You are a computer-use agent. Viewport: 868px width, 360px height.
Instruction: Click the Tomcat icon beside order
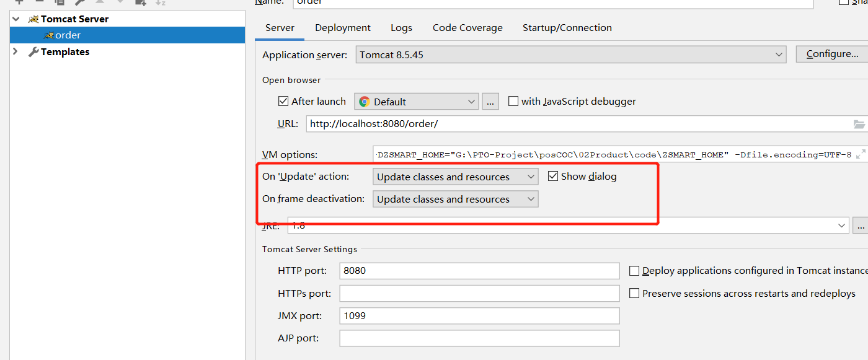[x=49, y=35]
